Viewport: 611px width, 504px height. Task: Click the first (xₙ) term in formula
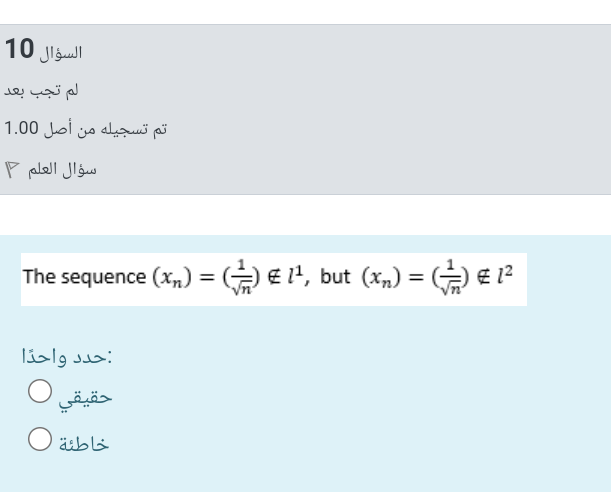point(172,277)
